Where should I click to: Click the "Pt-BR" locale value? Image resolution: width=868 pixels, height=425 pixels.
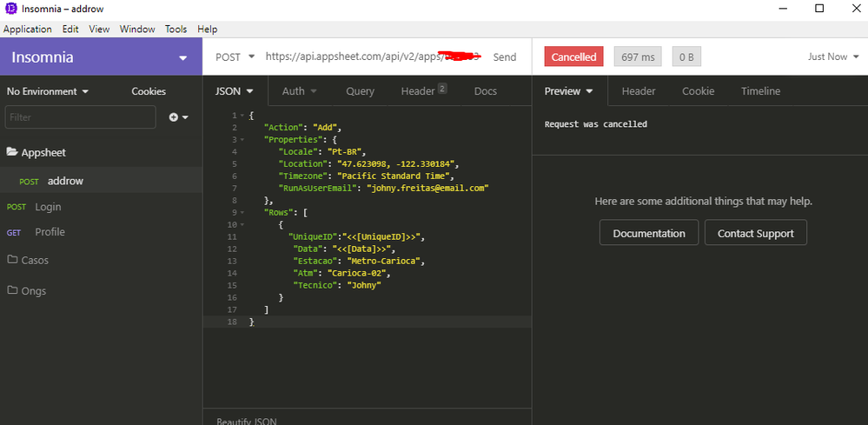346,151
